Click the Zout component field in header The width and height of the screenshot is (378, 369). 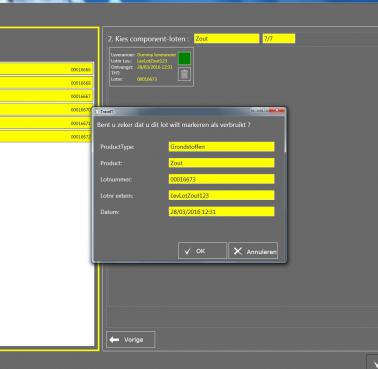(227, 39)
